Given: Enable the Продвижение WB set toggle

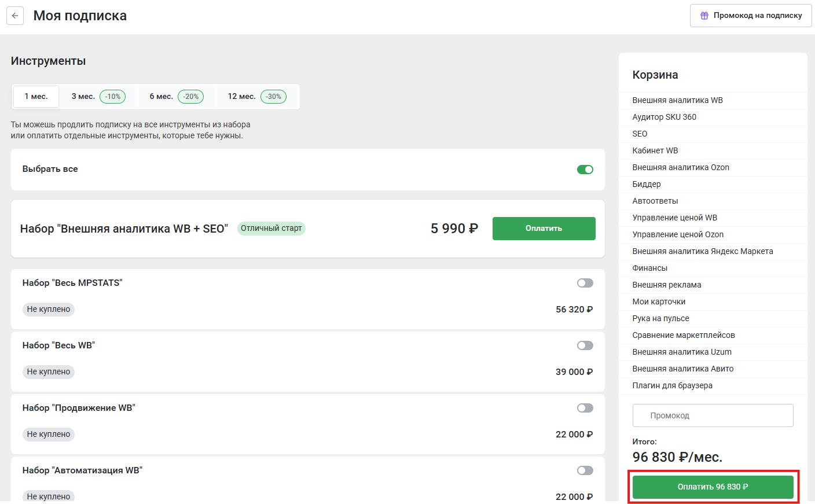Looking at the screenshot, I should [x=585, y=408].
